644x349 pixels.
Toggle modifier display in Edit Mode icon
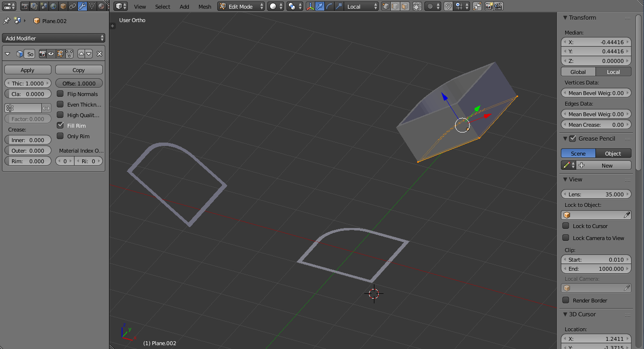point(61,54)
